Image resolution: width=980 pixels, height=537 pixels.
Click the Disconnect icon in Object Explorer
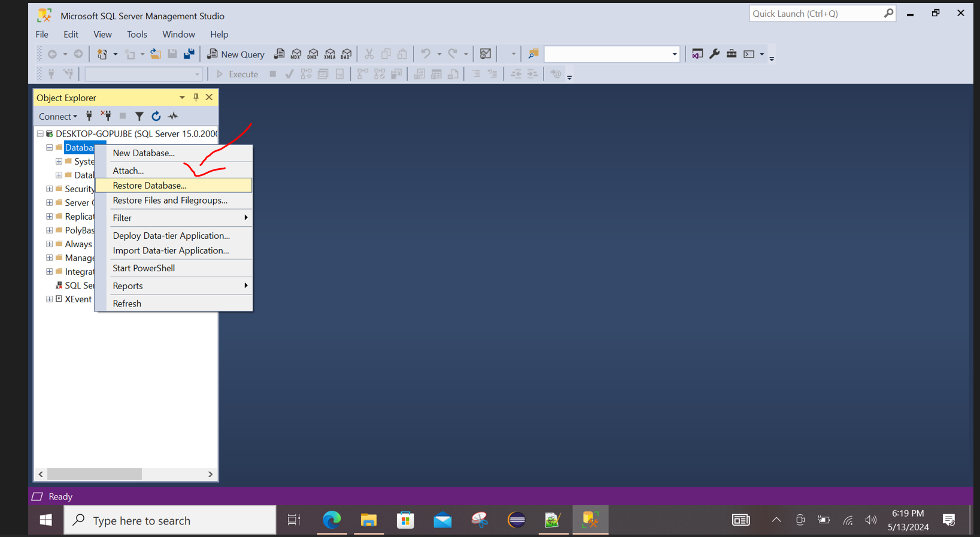click(106, 116)
